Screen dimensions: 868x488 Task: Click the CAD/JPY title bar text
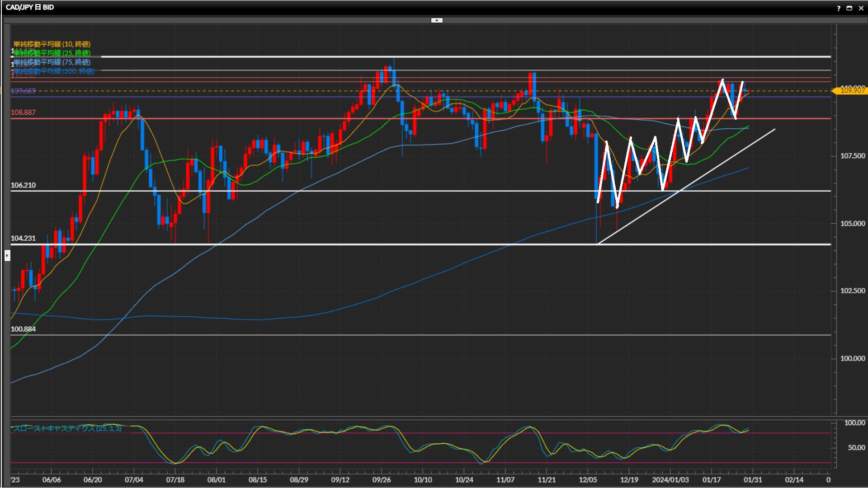click(30, 7)
